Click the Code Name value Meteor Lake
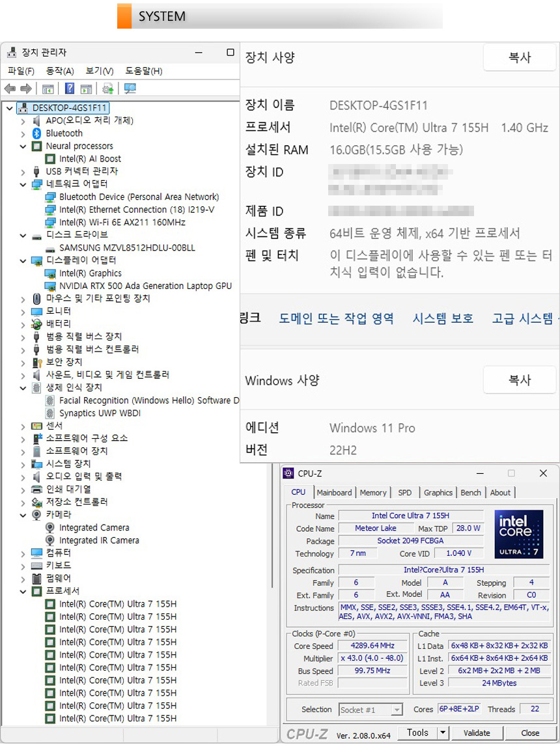 (375, 528)
